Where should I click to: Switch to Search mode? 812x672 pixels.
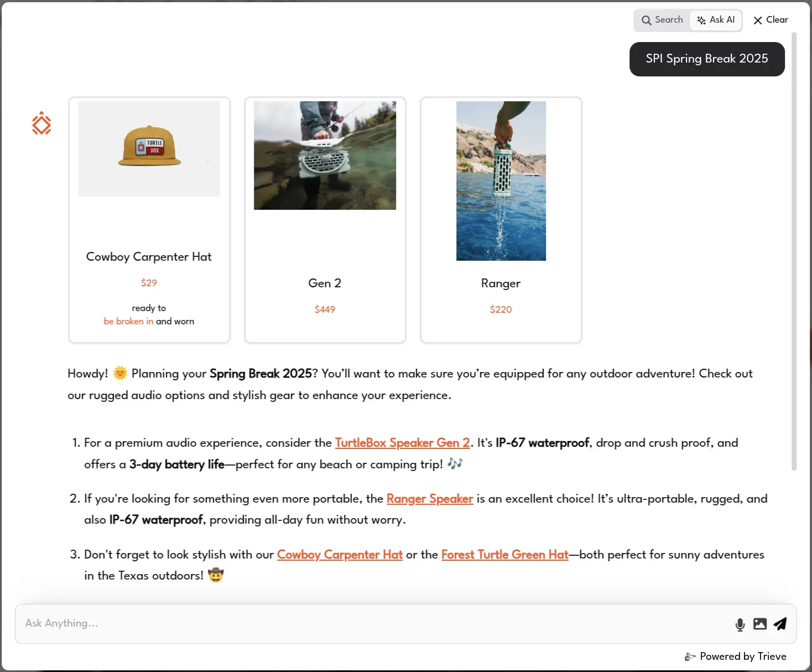(x=662, y=20)
